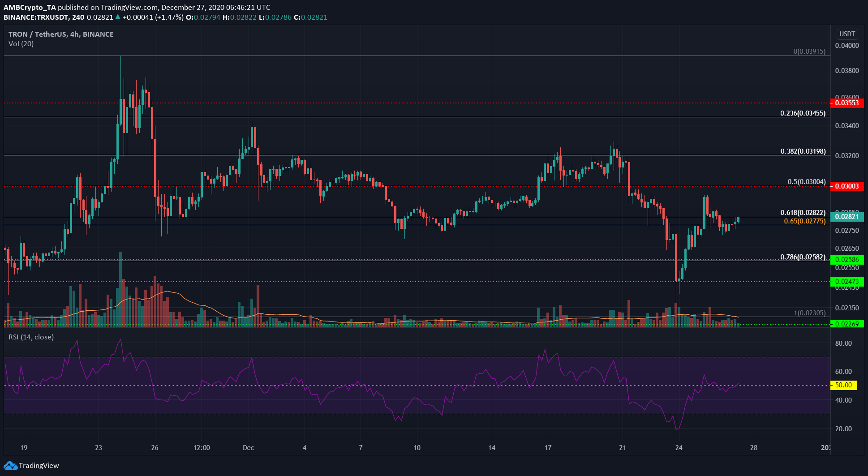Select Fibonacci 0(0.03915) top label
The image size is (868, 476).
(809, 51)
